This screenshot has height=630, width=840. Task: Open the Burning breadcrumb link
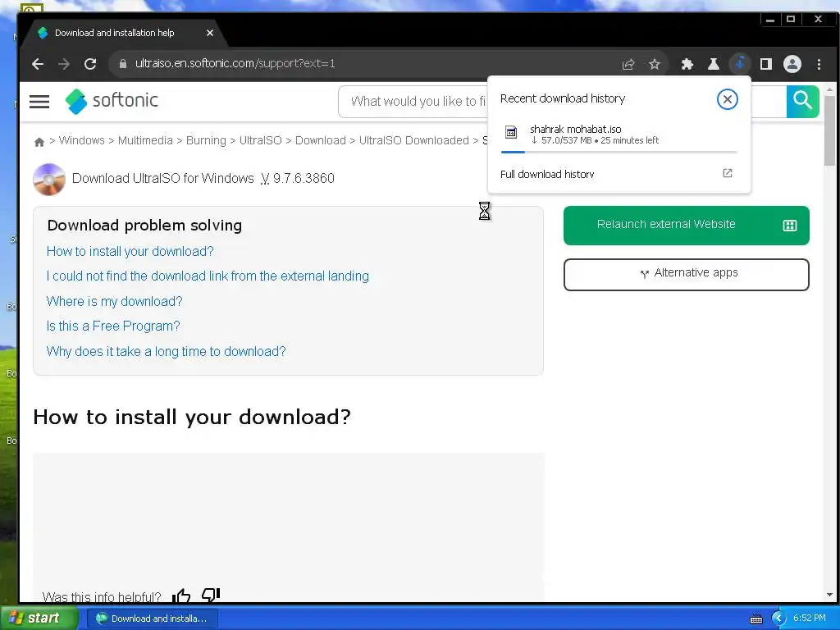click(206, 140)
